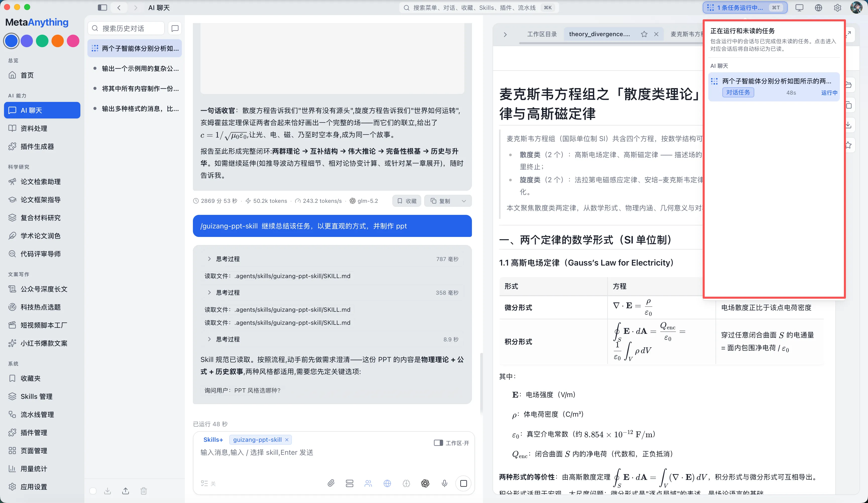This screenshot has height=503, width=868.
Task: Toggle web search globe in chat input
Action: [x=387, y=483]
